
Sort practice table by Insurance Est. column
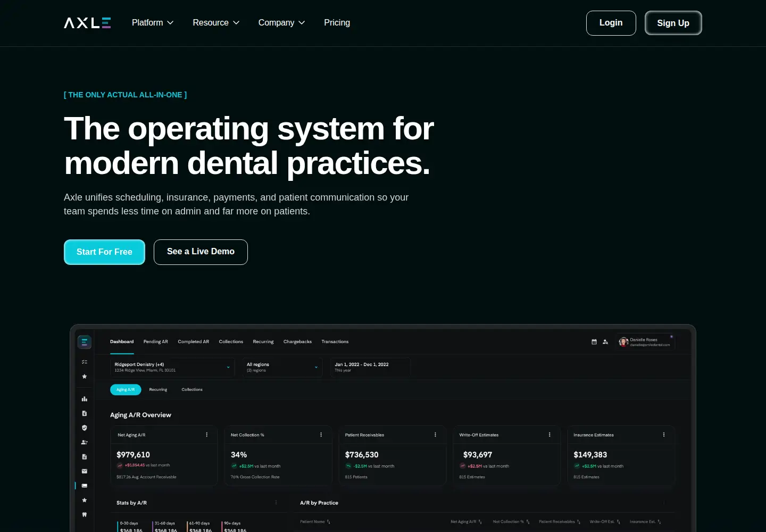[x=645, y=522]
